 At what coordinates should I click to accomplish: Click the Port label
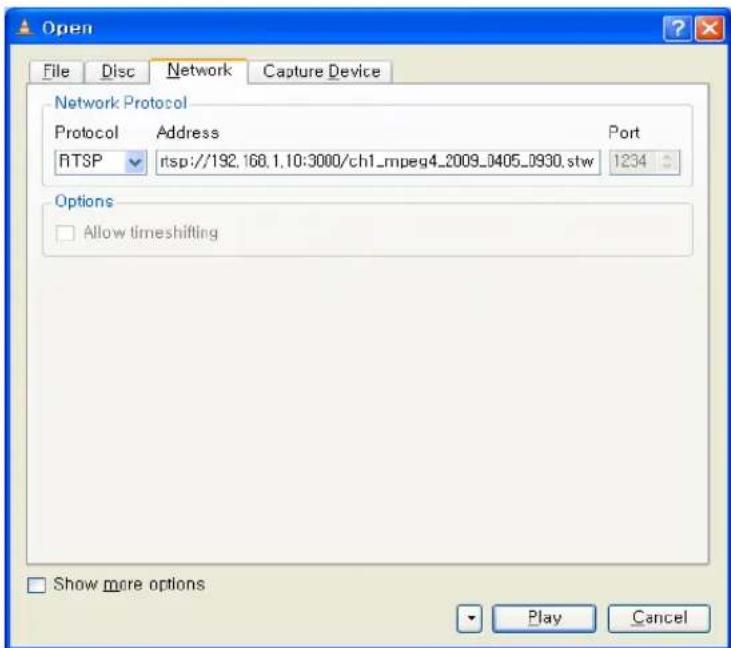pyautogui.click(x=624, y=132)
